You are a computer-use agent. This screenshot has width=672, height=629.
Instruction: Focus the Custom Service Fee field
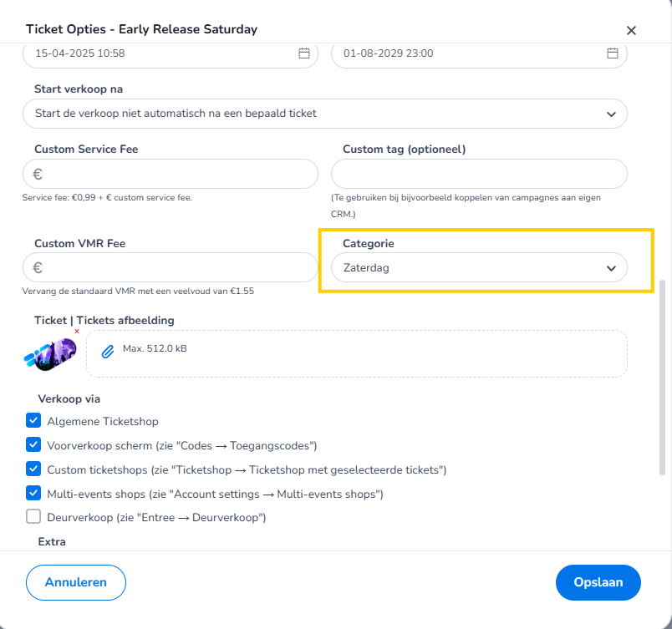(x=176, y=174)
